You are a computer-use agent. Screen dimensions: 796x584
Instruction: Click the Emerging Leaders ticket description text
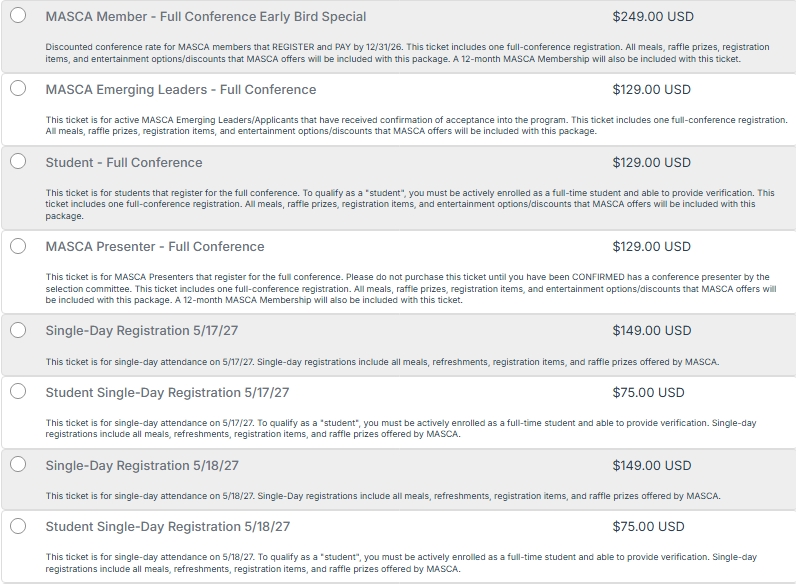416,125
